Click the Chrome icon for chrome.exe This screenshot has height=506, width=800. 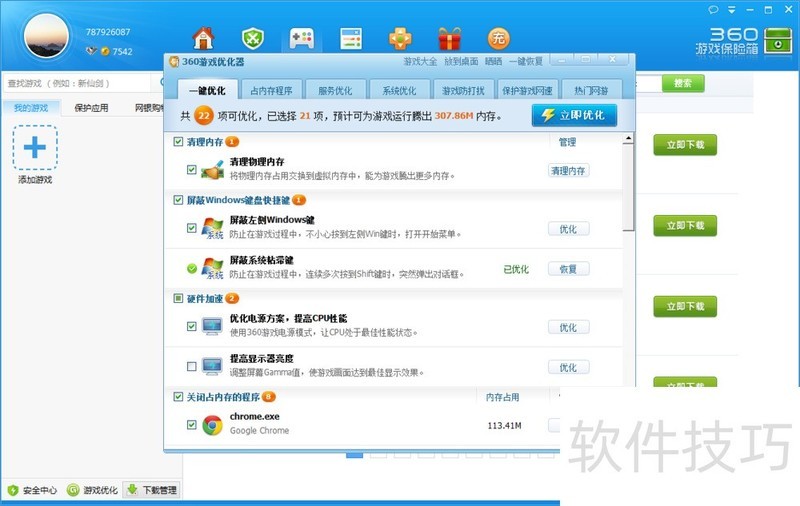coord(212,425)
